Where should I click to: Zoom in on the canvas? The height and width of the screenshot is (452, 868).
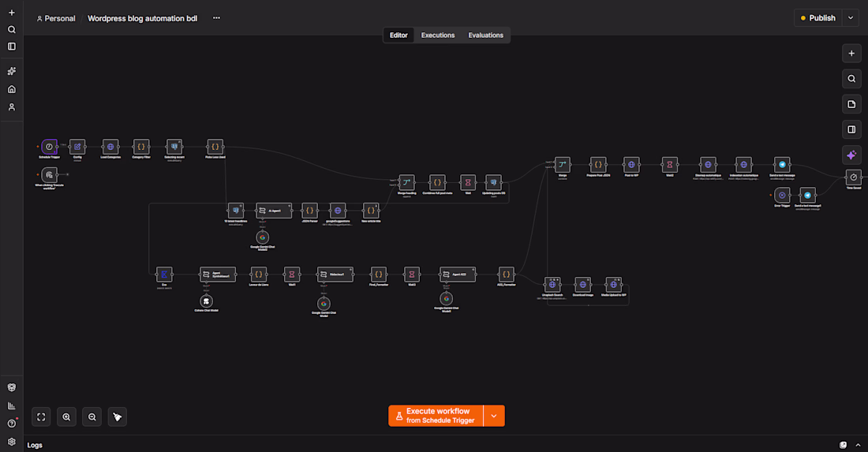click(66, 417)
